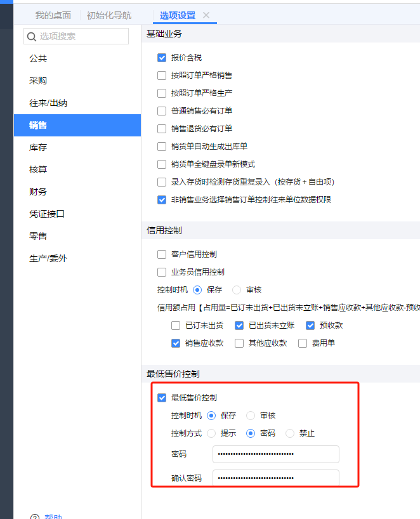Choose 提示 control method radio button
The height and width of the screenshot is (519, 420).
[211, 433]
